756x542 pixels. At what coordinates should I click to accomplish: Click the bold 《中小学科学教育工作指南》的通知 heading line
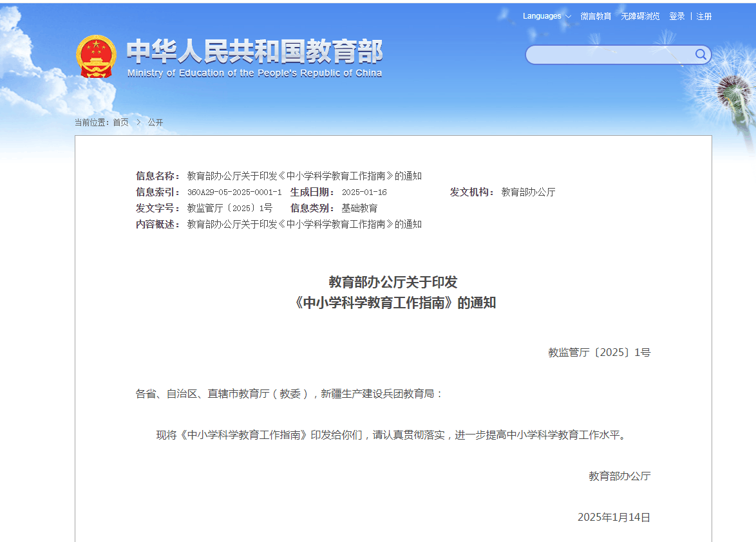tap(393, 303)
